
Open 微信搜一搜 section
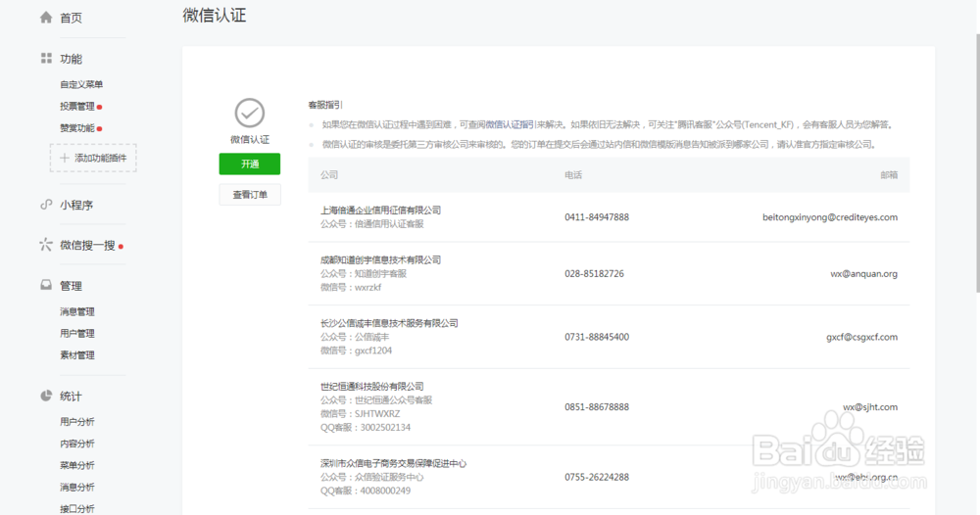[x=87, y=246]
